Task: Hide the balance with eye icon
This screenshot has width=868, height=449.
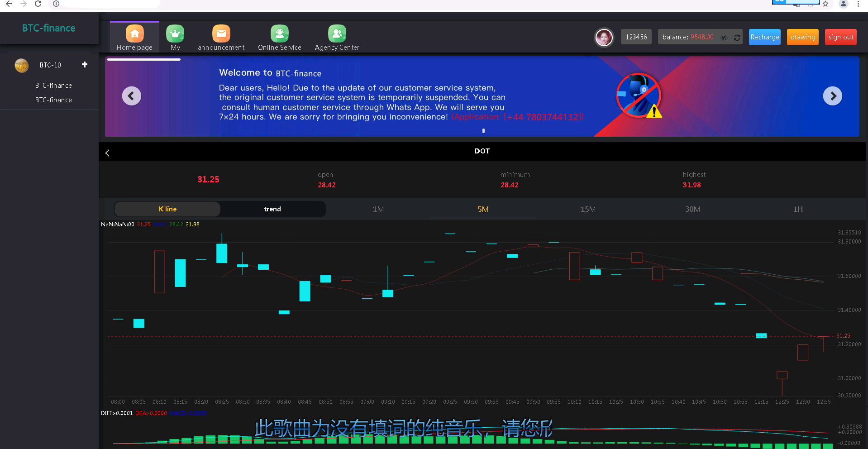Action: pos(724,38)
